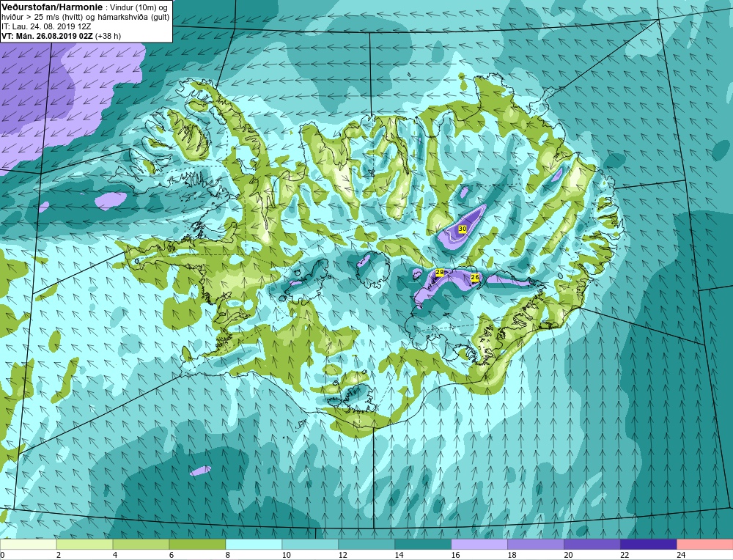Image resolution: width=733 pixels, height=560 pixels.
Task: Click the legend scale number 24
Action: coord(681,555)
